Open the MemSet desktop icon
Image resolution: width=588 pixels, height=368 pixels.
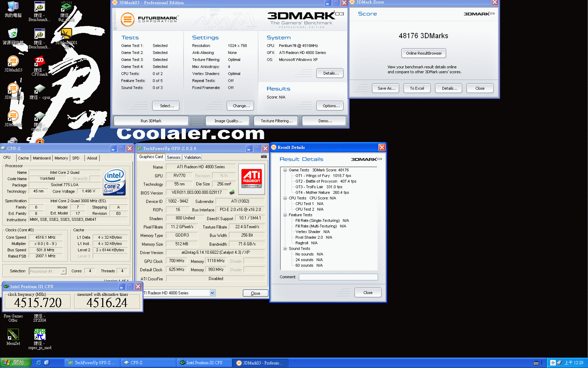(13, 337)
